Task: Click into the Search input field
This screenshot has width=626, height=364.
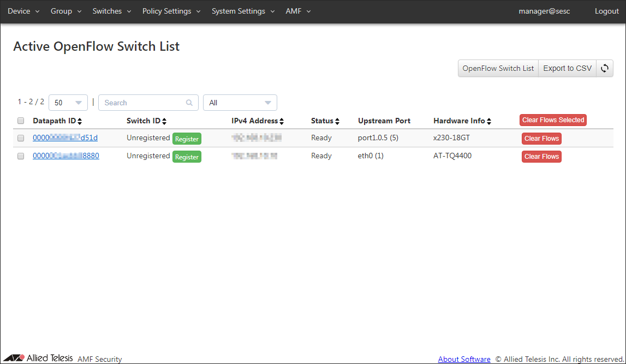Action: [x=142, y=103]
